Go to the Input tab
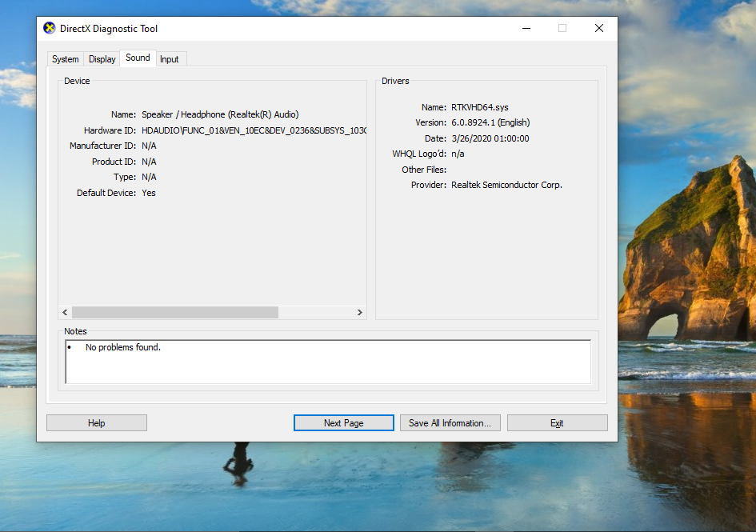The image size is (756, 532). coord(170,59)
